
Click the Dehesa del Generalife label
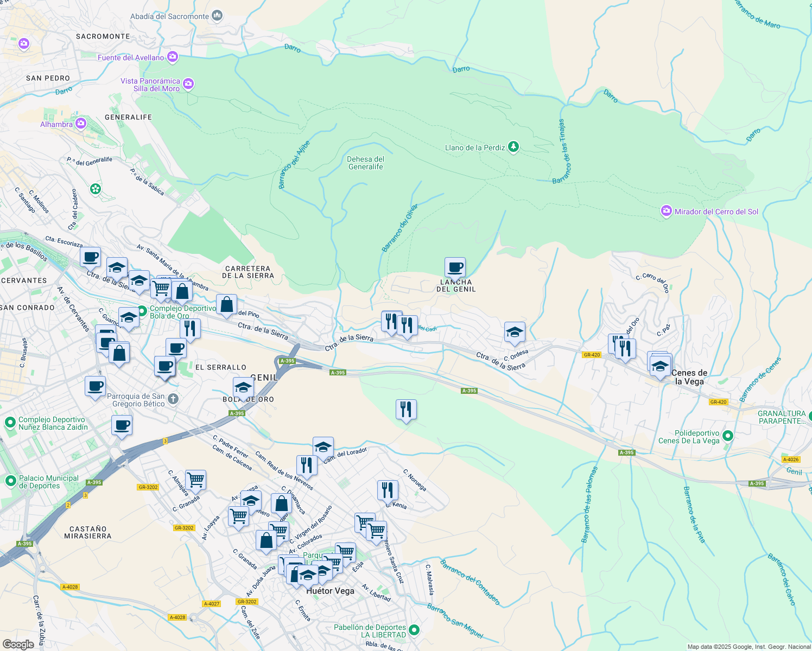coord(365,163)
